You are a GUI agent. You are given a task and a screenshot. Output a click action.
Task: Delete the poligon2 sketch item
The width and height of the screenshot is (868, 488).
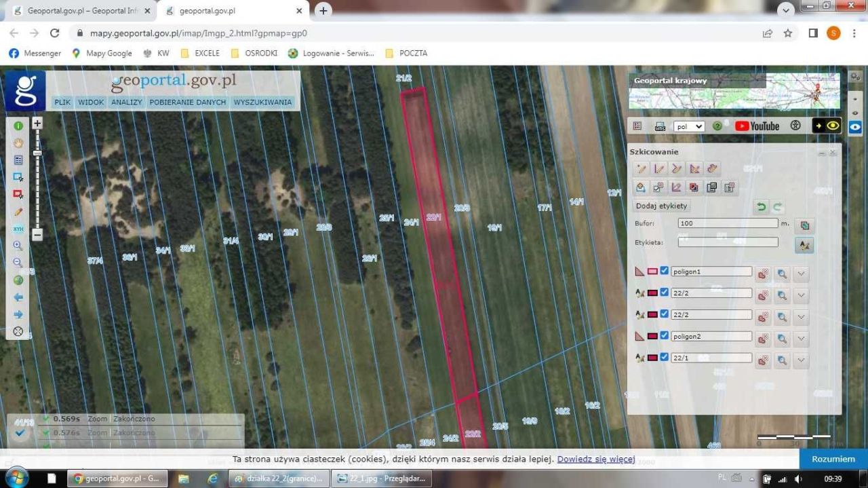[764, 338]
